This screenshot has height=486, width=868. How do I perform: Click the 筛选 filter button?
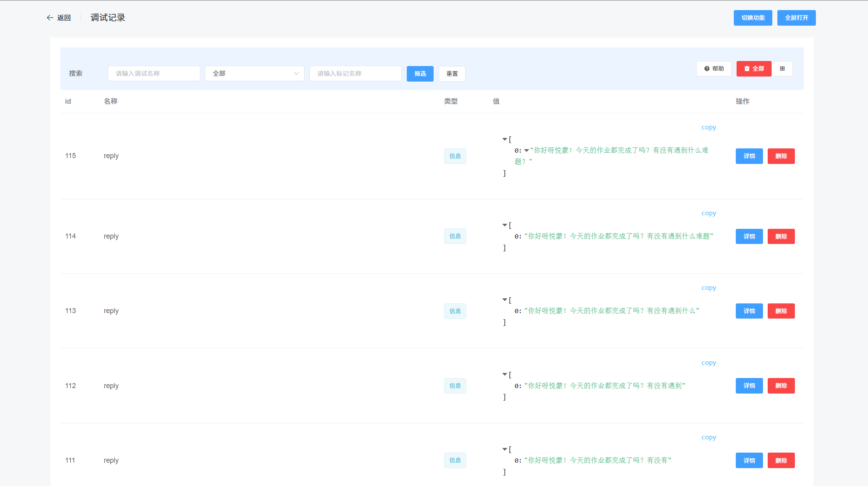point(420,74)
